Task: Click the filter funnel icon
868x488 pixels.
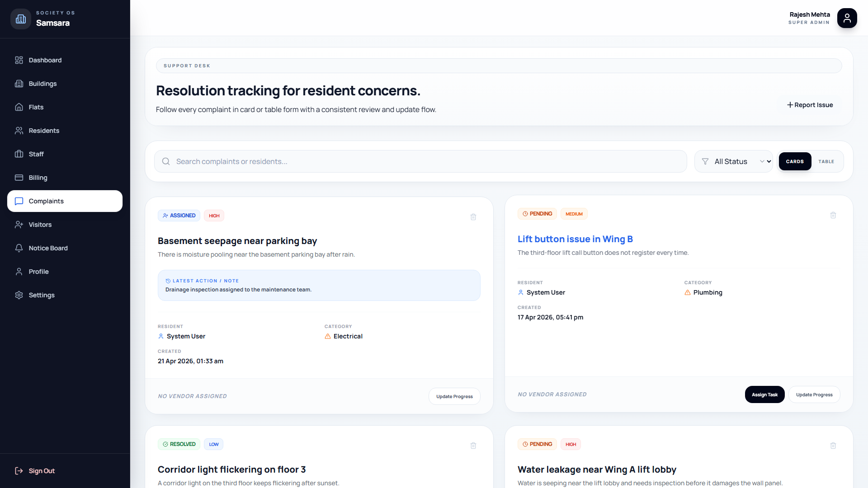Action: point(705,161)
